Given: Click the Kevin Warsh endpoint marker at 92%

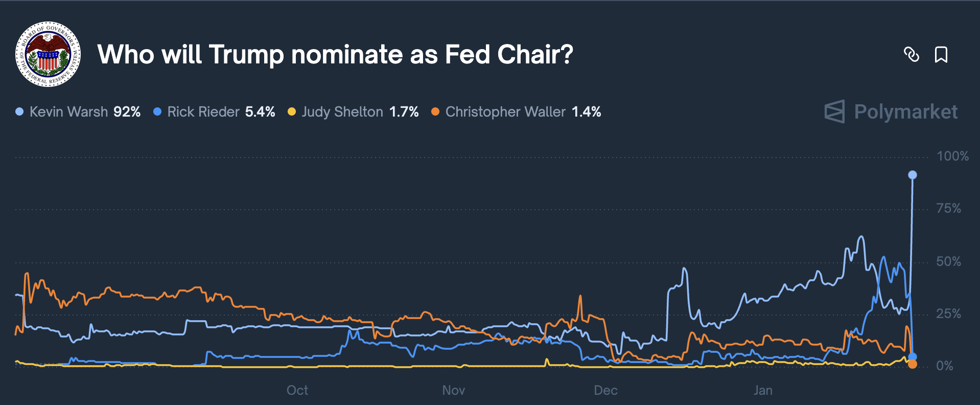Looking at the screenshot, I should tap(913, 175).
